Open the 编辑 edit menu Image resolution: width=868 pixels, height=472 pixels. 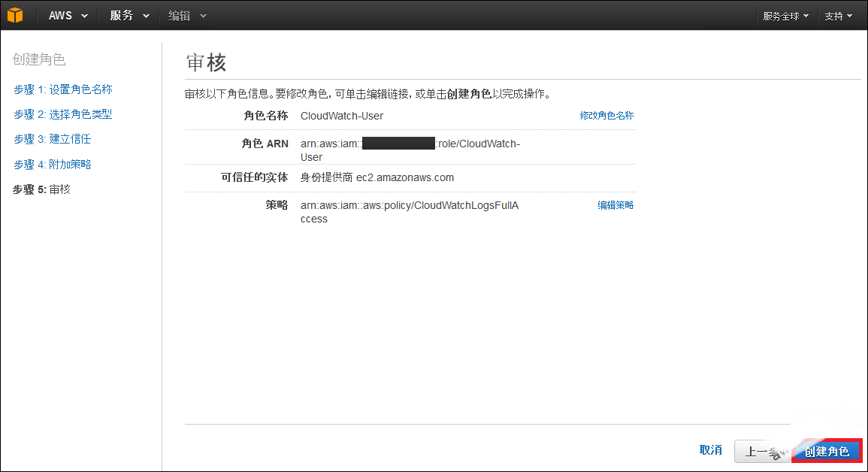[187, 16]
